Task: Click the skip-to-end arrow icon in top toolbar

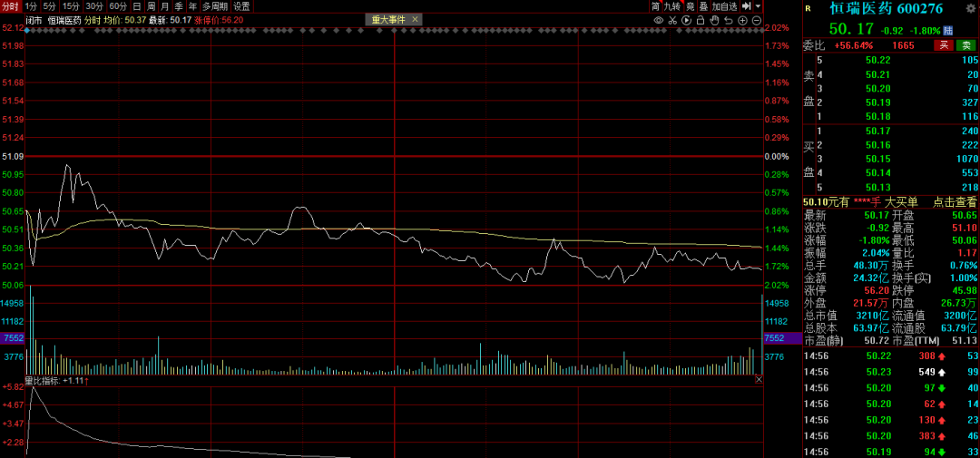Action: (x=746, y=6)
